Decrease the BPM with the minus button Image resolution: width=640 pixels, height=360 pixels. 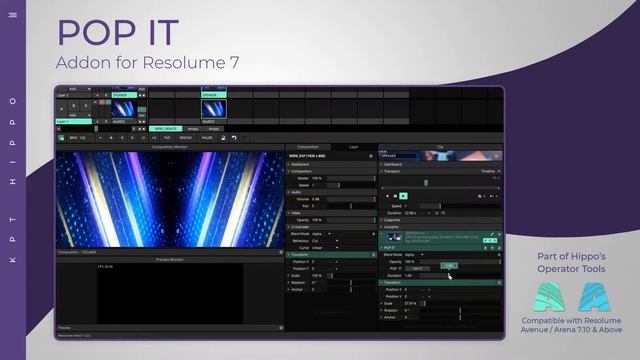[100, 138]
